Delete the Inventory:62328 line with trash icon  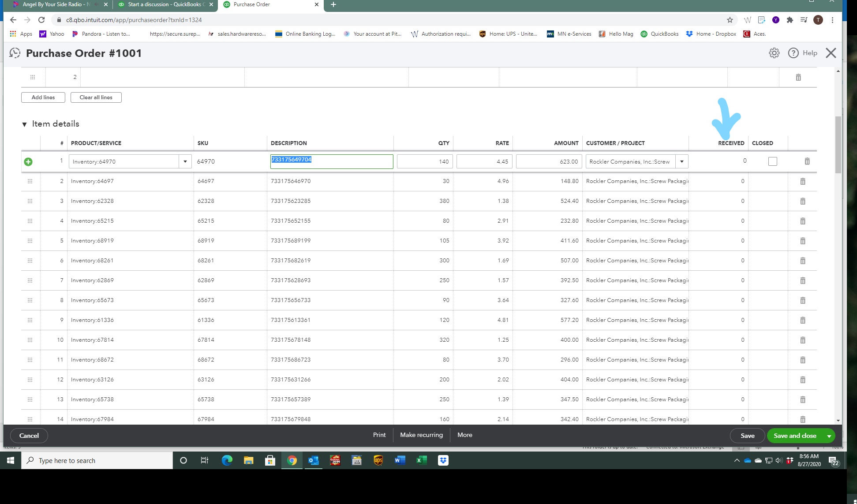point(802,201)
